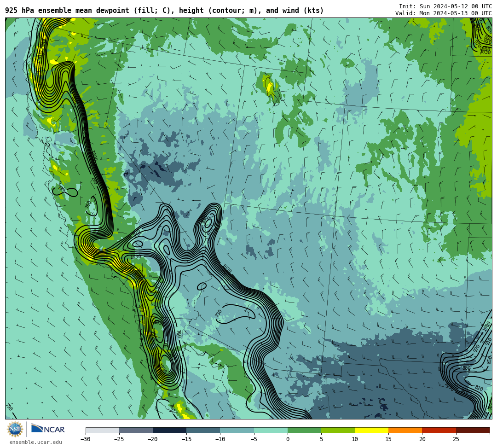
Task: Click the "−15" colorbar tick label
Action: (186, 439)
